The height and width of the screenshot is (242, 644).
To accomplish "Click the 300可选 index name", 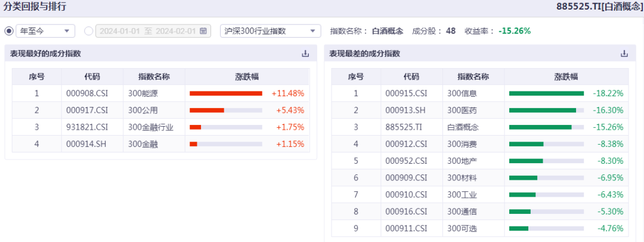I will (462, 228).
